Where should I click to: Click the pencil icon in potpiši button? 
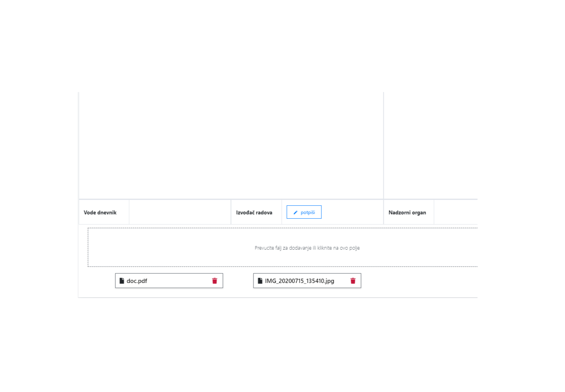coord(295,212)
